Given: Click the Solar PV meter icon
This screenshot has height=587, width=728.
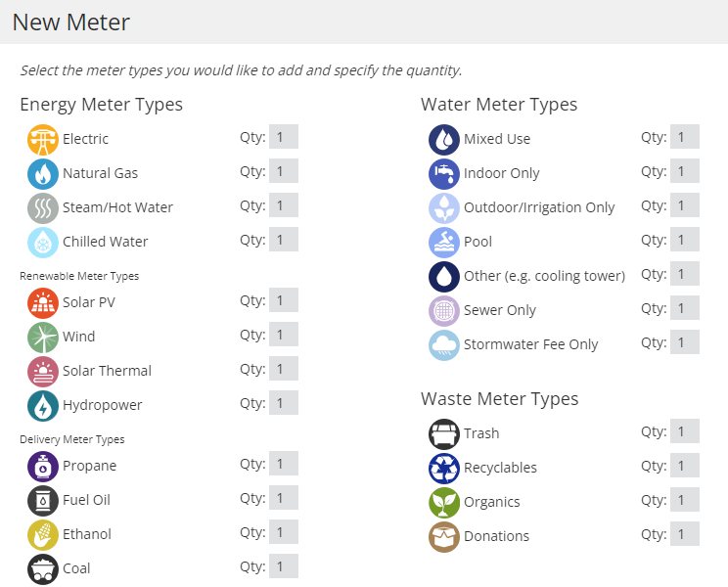Looking at the screenshot, I should click(43, 302).
